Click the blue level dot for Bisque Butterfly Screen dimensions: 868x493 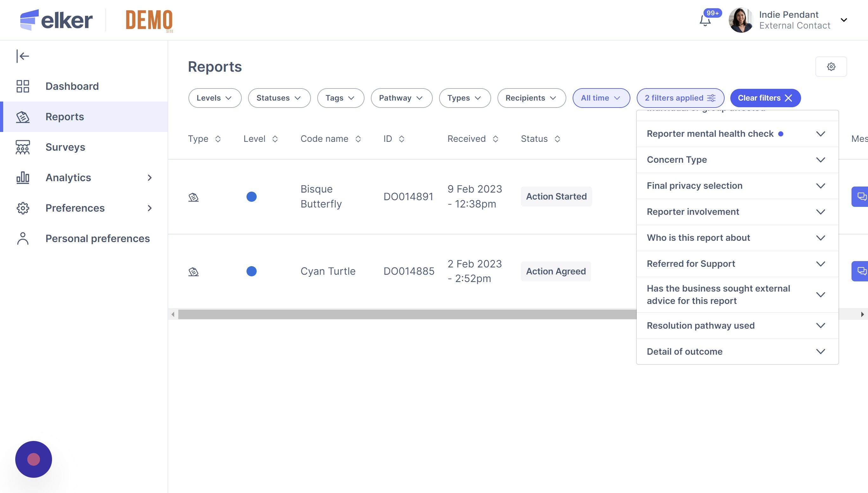click(252, 197)
